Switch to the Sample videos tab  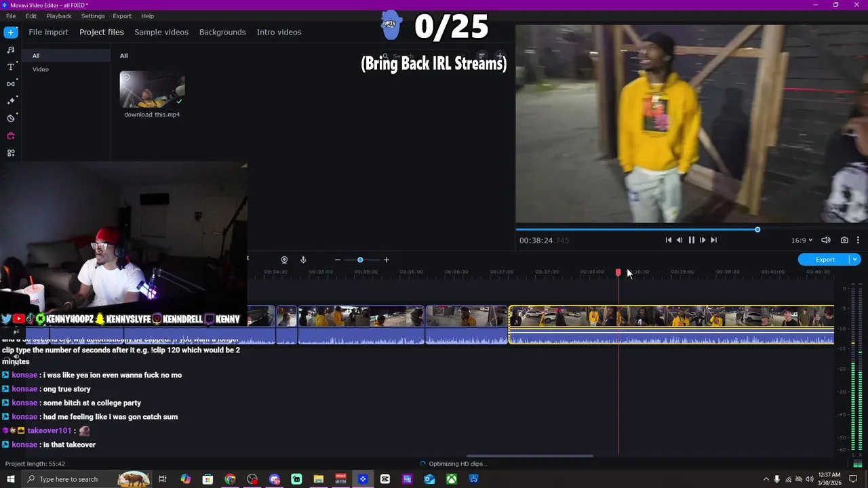161,32
